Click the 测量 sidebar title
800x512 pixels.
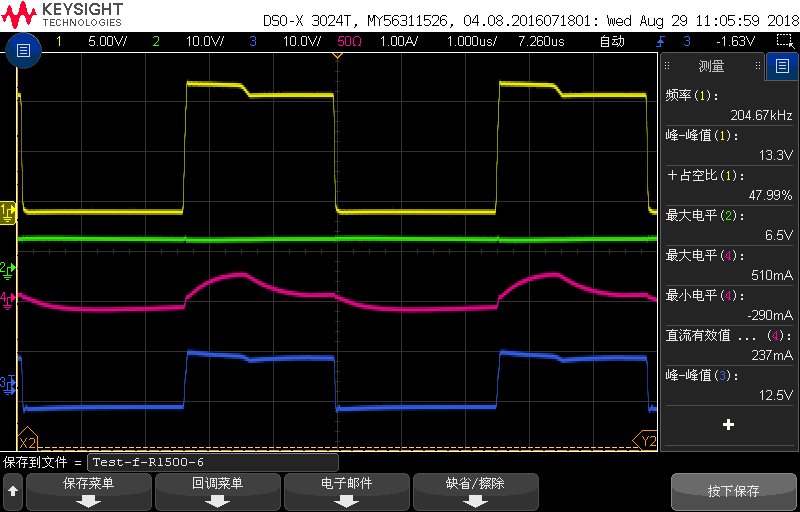711,66
